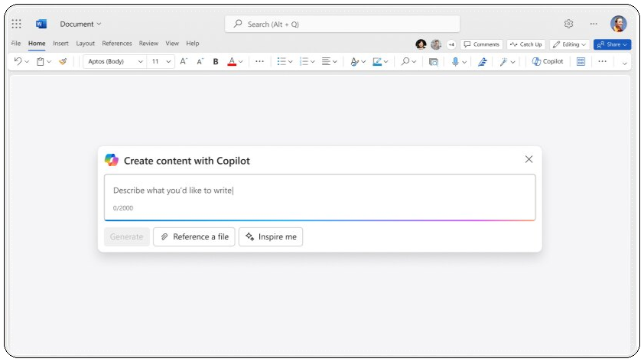Open the header more options ellipsis
Viewport: 644px width, 362px height.
click(594, 24)
